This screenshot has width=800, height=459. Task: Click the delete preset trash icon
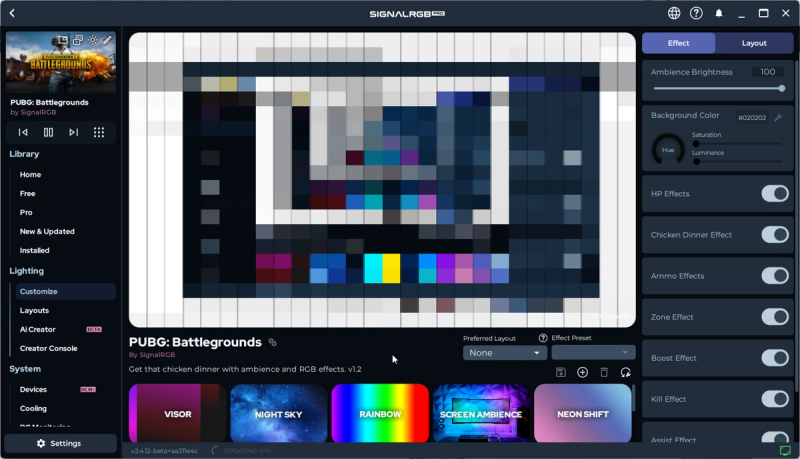[604, 372]
